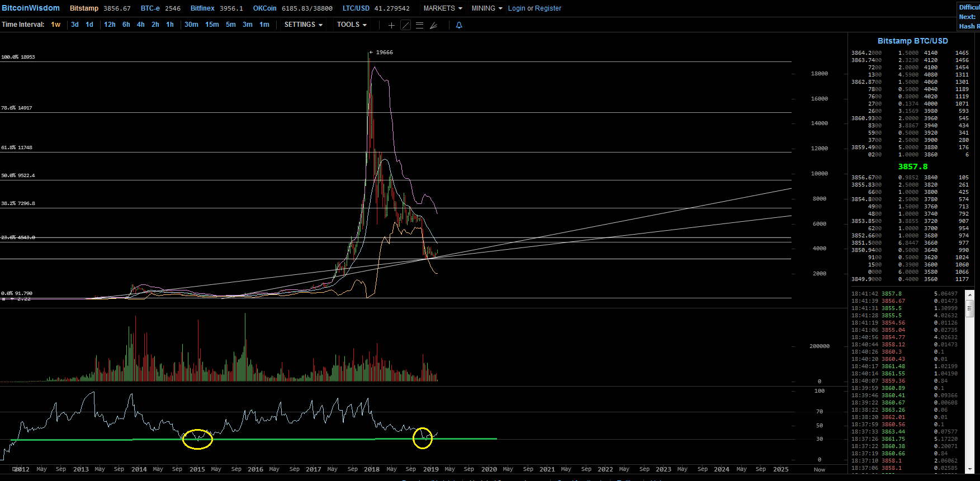
Task: Click the 100.0% 18953 Fibonacci label
Action: (x=18, y=57)
